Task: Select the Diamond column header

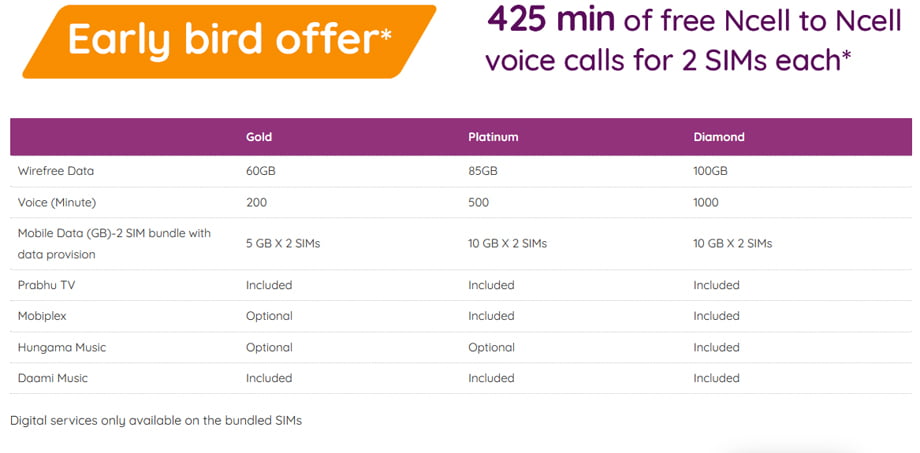Action: click(719, 137)
